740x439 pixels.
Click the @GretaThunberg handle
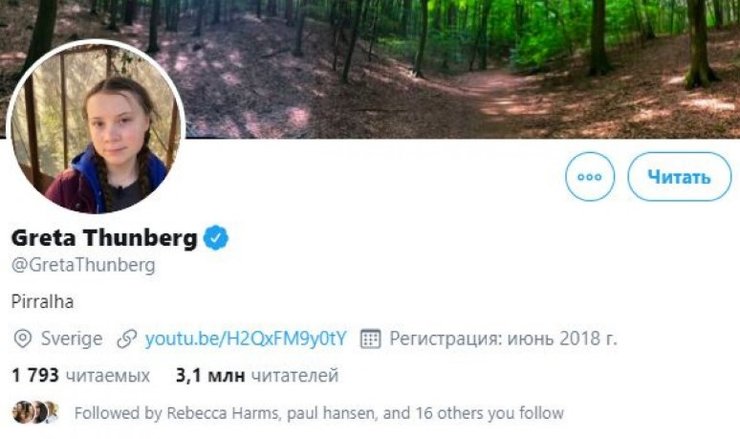[x=83, y=265]
